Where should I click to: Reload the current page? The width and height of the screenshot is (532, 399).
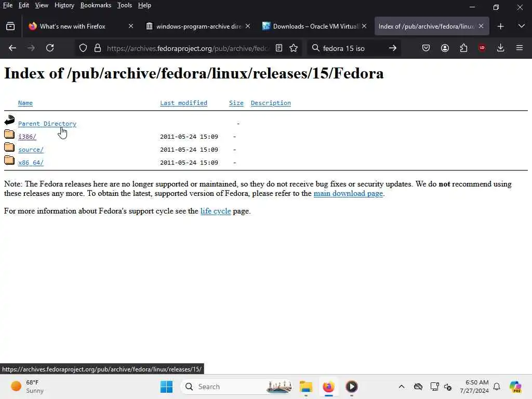pyautogui.click(x=50, y=48)
